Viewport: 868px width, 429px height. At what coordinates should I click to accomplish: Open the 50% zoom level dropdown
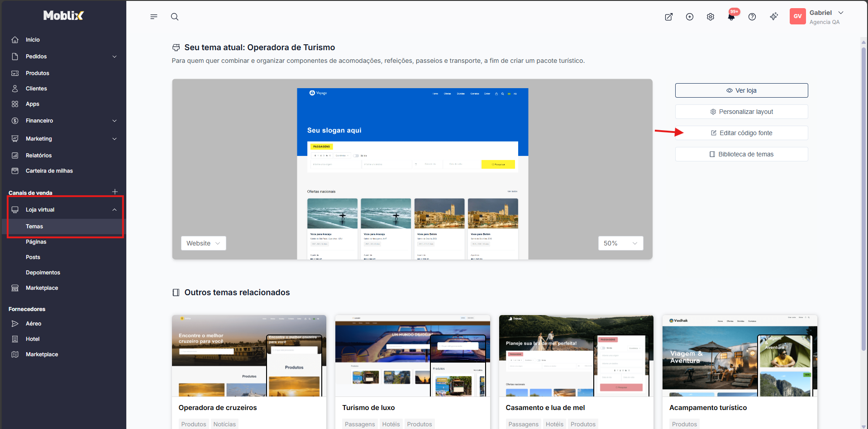[620, 243]
